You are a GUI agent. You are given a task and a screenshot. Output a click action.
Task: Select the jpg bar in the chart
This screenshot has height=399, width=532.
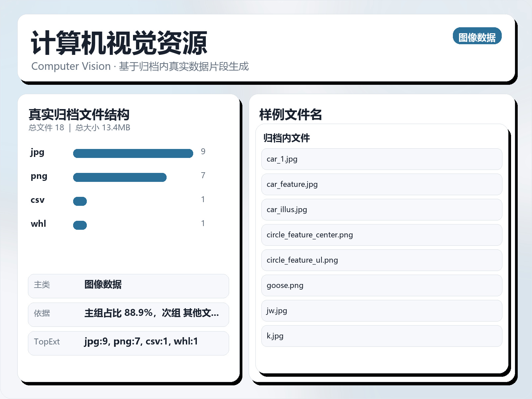(133, 153)
